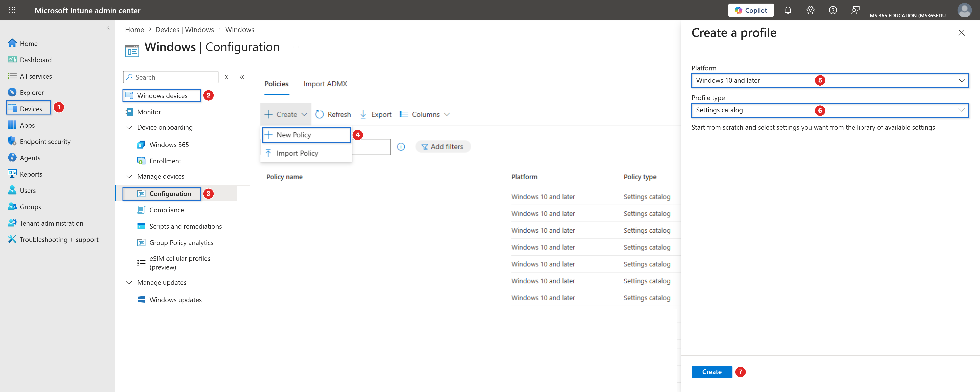Switch to the Import ADMX tab
980x392 pixels.
[325, 84]
